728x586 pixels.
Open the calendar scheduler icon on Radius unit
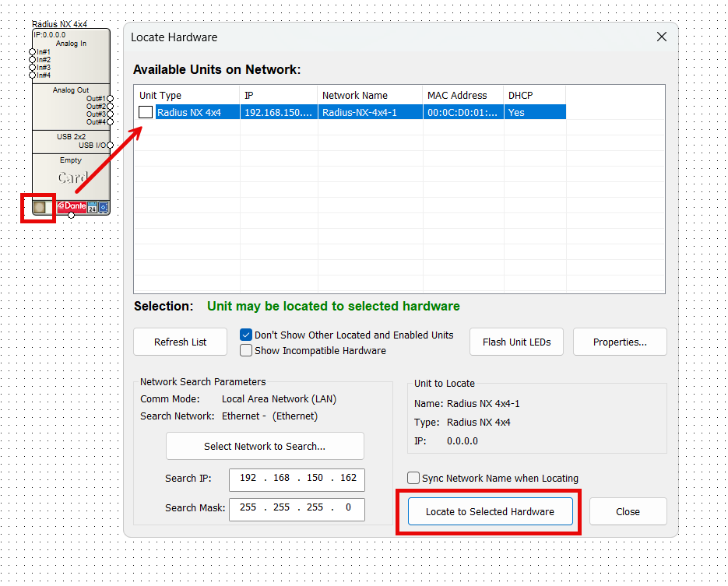(x=92, y=208)
